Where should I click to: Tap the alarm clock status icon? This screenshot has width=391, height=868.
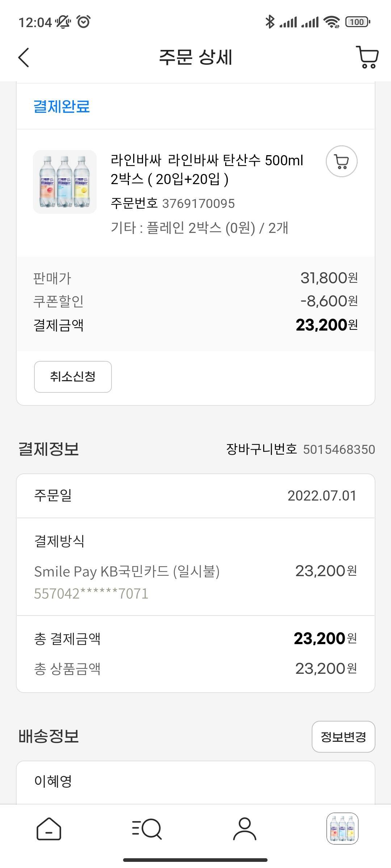pos(83,22)
